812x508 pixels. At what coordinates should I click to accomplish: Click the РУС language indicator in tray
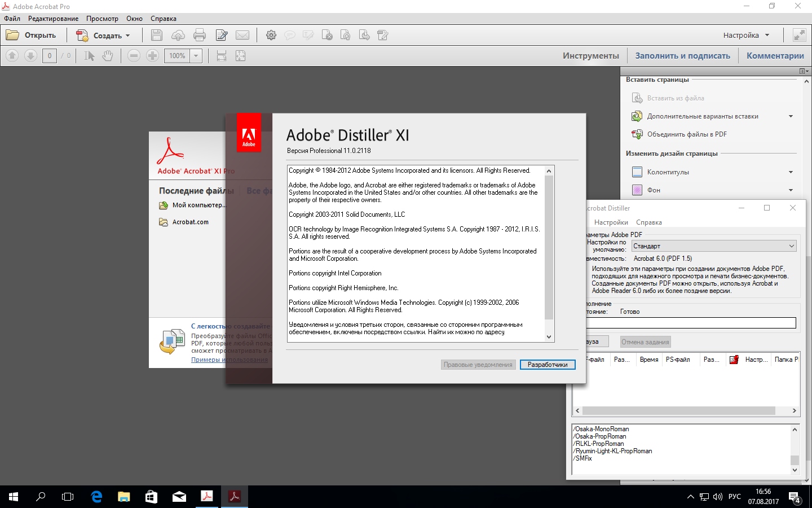pos(735,497)
